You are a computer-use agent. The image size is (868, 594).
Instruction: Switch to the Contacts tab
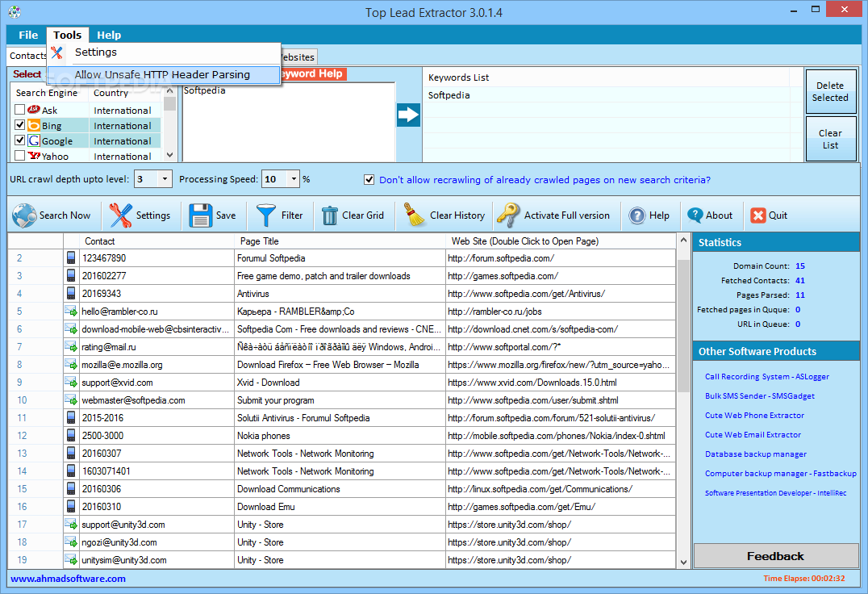click(27, 56)
